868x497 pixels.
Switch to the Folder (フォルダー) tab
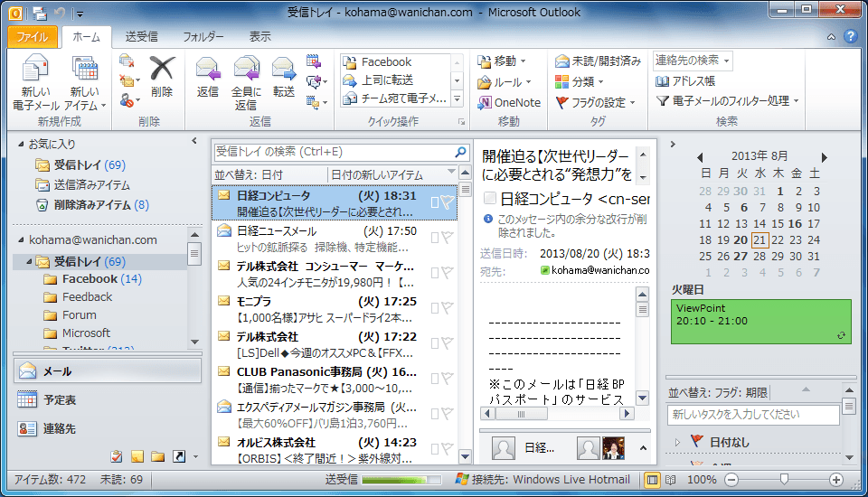click(x=203, y=36)
